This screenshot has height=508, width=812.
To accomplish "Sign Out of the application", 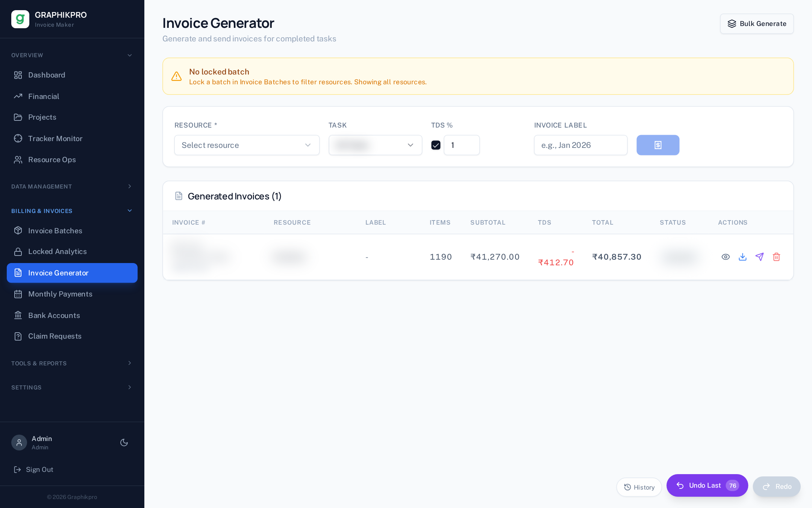I will point(34,470).
